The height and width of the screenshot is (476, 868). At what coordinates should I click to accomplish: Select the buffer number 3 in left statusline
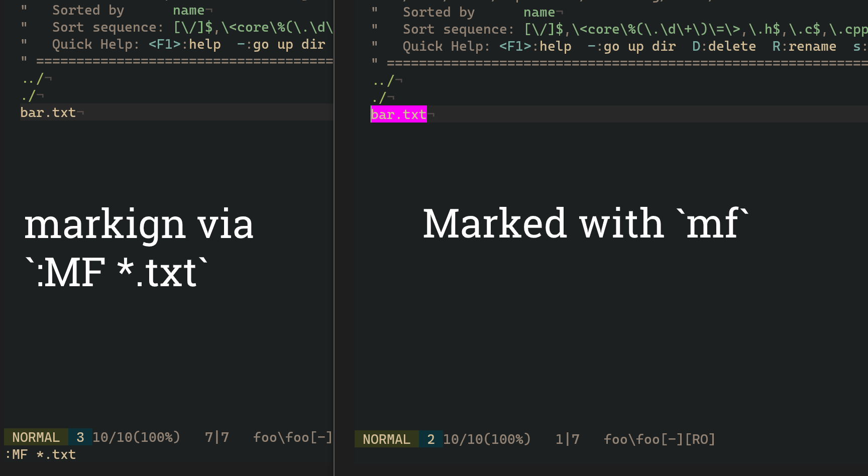80,437
